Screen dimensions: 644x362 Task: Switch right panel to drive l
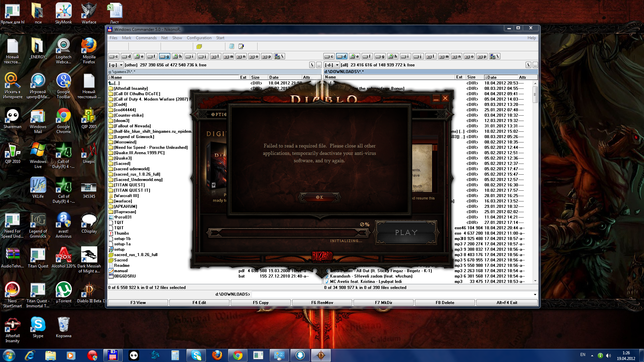point(431,56)
